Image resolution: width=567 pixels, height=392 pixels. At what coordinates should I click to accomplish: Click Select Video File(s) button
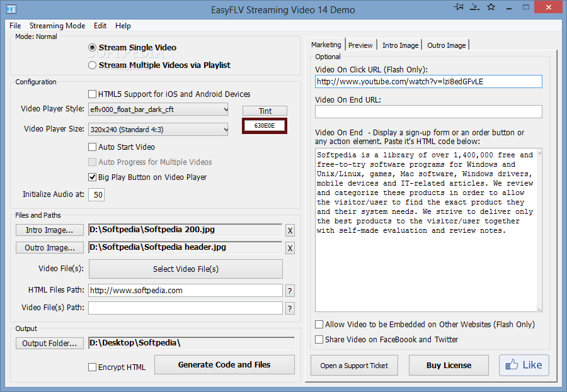click(186, 269)
